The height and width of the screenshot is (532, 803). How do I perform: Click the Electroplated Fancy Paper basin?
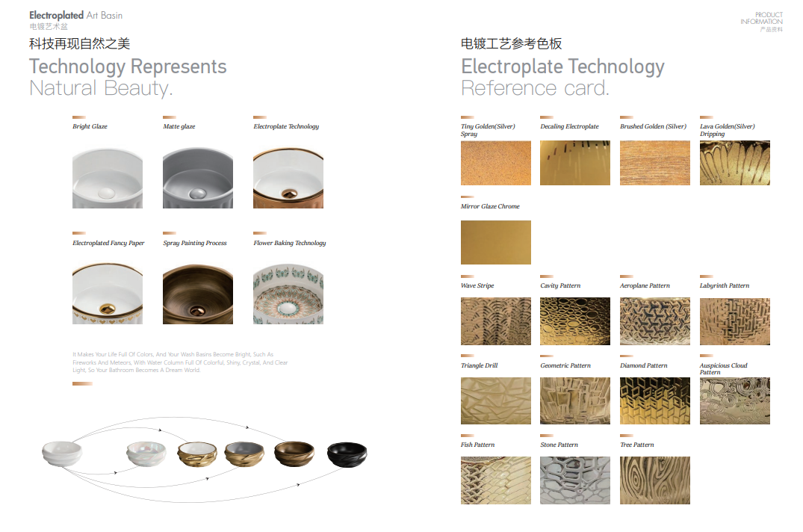click(108, 294)
